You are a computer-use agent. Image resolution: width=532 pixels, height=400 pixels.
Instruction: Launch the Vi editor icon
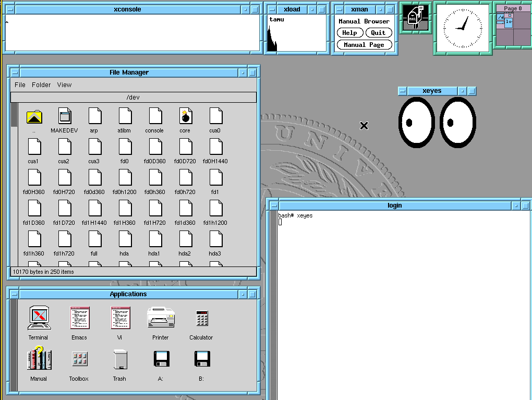click(x=120, y=318)
